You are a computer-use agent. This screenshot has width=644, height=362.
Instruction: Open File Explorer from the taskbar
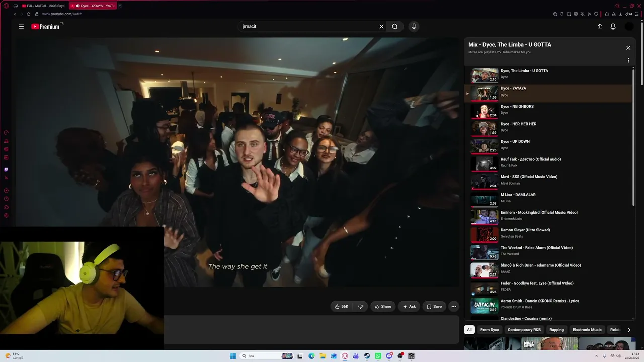click(x=323, y=356)
